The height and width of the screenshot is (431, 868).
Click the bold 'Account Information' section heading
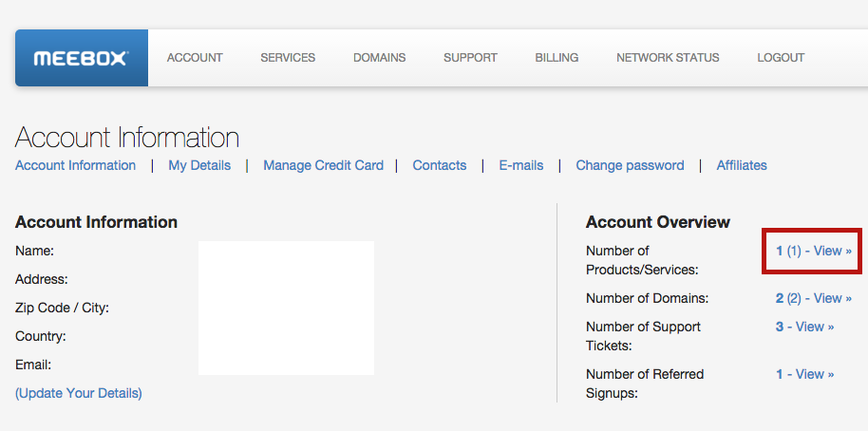tap(96, 222)
